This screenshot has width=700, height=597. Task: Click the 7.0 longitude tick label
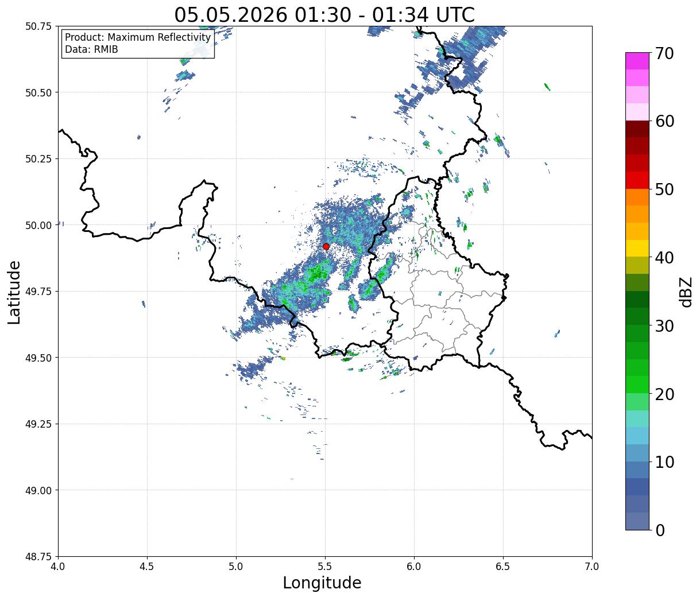point(592,566)
